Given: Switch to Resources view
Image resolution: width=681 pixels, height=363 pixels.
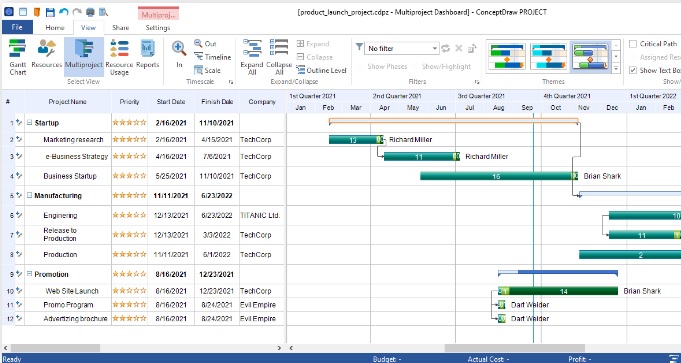Looking at the screenshot, I should [46, 54].
